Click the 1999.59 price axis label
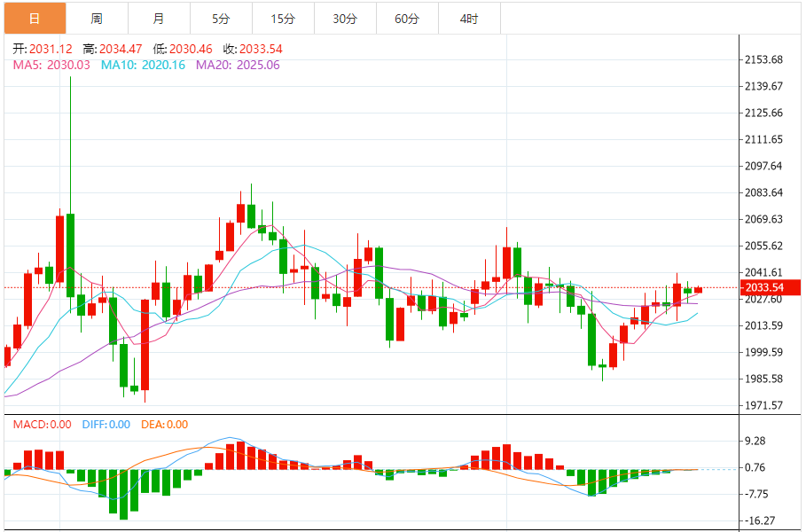The width and height of the screenshot is (806, 532). point(763,352)
